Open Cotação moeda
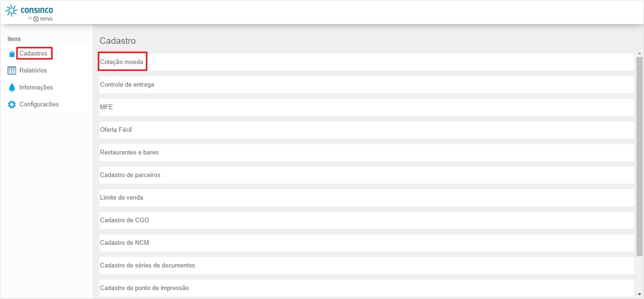The width and height of the screenshot is (644, 299). (x=122, y=62)
